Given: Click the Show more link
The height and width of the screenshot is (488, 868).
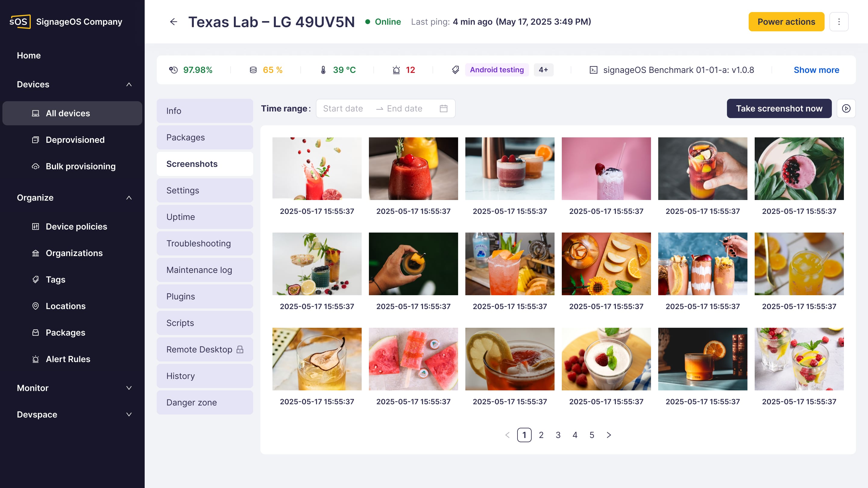Looking at the screenshot, I should (816, 70).
